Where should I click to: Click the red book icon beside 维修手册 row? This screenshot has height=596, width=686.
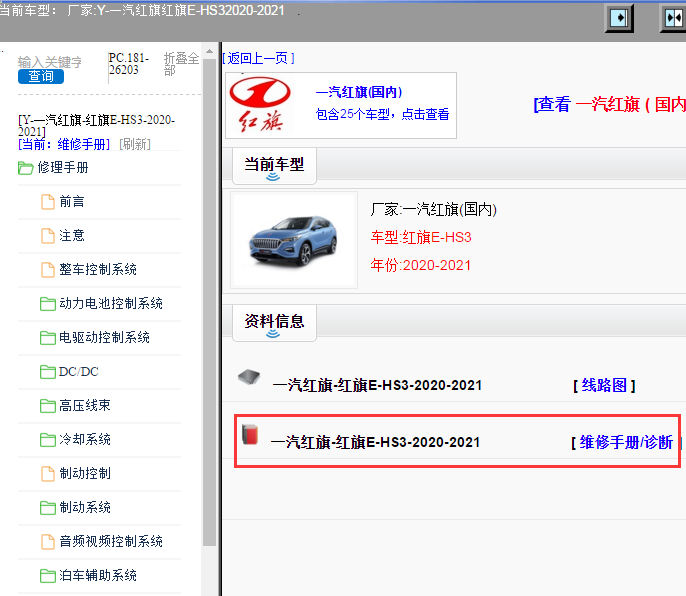[250, 434]
